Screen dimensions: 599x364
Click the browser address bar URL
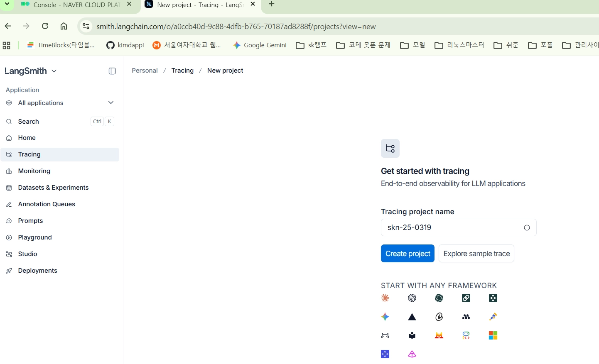pos(236,27)
